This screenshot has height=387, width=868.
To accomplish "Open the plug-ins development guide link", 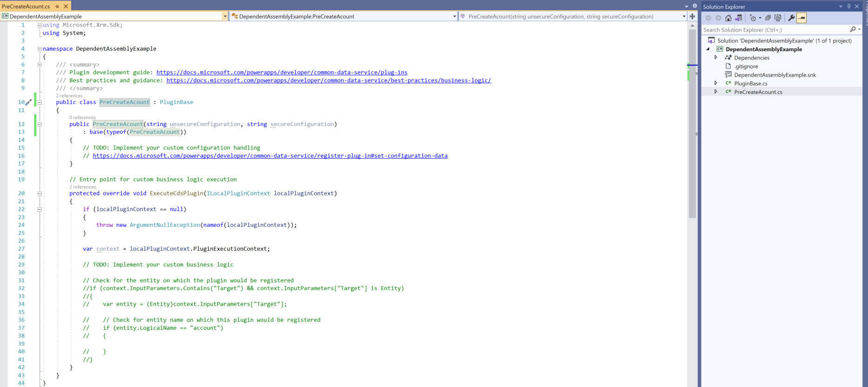I will click(x=282, y=73).
